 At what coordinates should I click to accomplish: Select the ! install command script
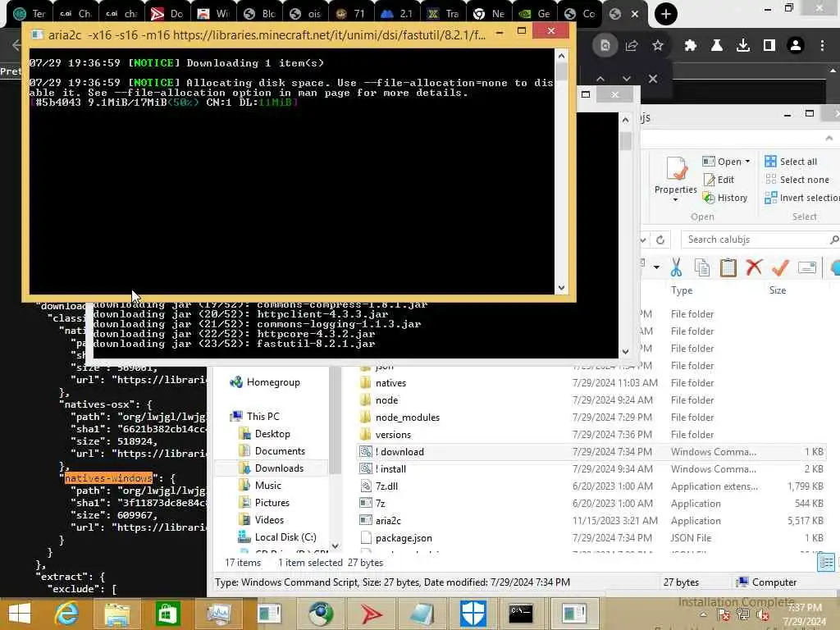point(390,468)
